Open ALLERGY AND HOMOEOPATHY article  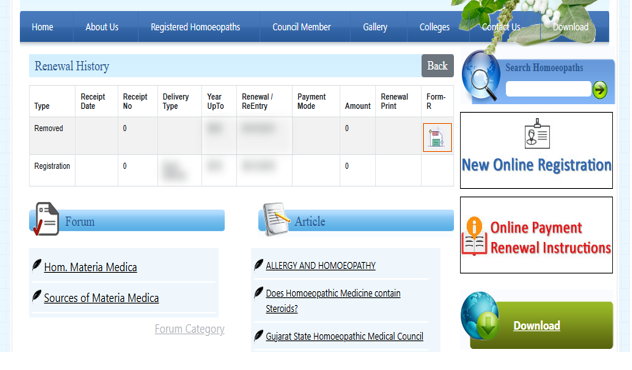click(320, 266)
